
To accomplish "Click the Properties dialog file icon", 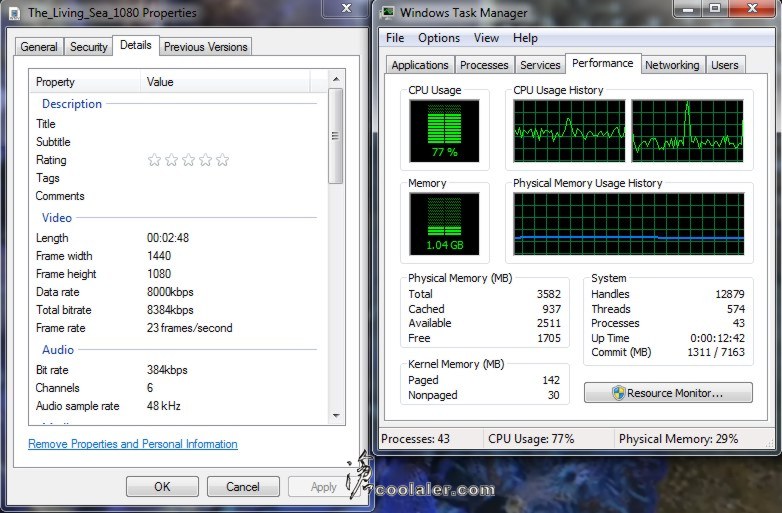I will pyautogui.click(x=14, y=12).
